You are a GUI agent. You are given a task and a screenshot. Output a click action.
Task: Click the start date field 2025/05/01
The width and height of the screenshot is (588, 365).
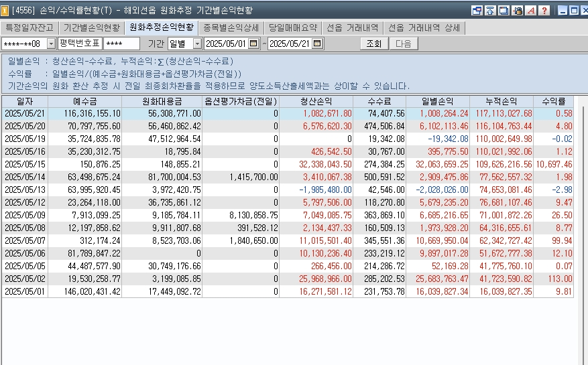coord(226,44)
